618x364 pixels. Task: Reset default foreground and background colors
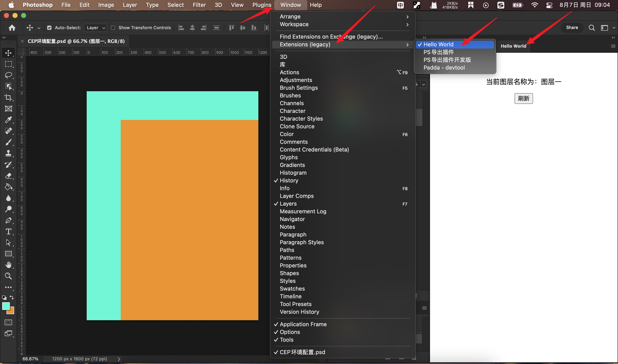point(4,297)
